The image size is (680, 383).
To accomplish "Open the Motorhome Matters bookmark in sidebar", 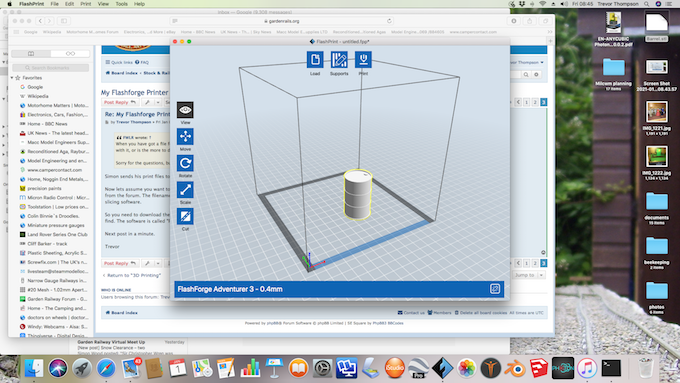I will pyautogui.click(x=54, y=105).
